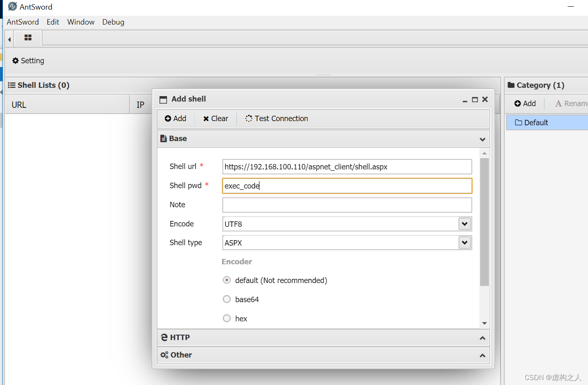
Task: Click the left arrow tab navigation icon
Action: point(9,40)
